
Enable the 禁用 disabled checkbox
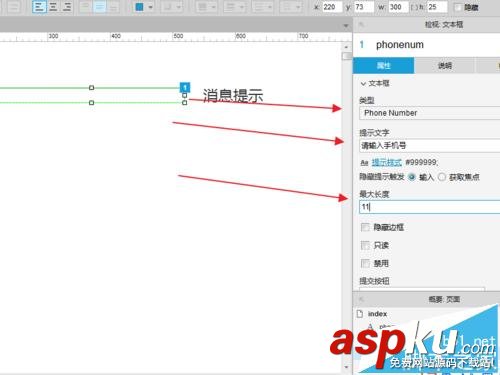click(x=365, y=264)
